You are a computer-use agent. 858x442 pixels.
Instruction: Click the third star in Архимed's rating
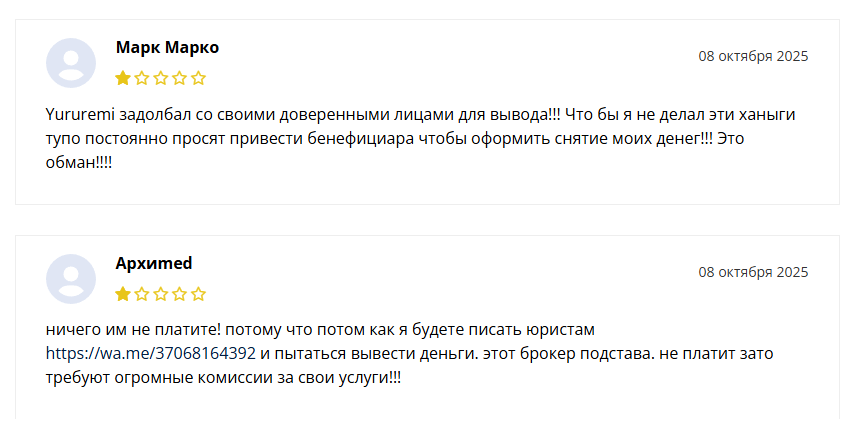[161, 294]
